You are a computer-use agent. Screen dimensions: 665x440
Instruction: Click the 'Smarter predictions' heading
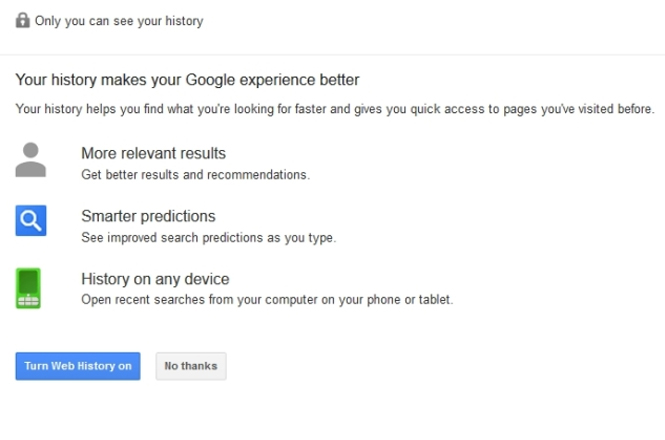click(x=148, y=216)
